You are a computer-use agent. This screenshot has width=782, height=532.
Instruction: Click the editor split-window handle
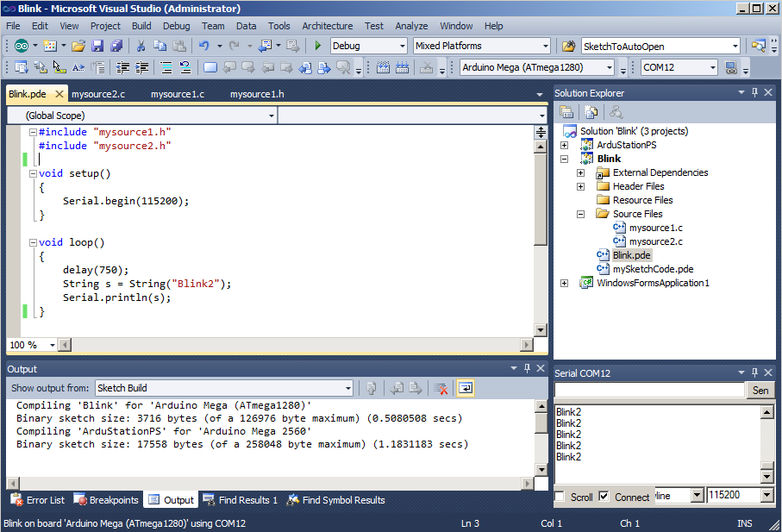tap(540, 132)
